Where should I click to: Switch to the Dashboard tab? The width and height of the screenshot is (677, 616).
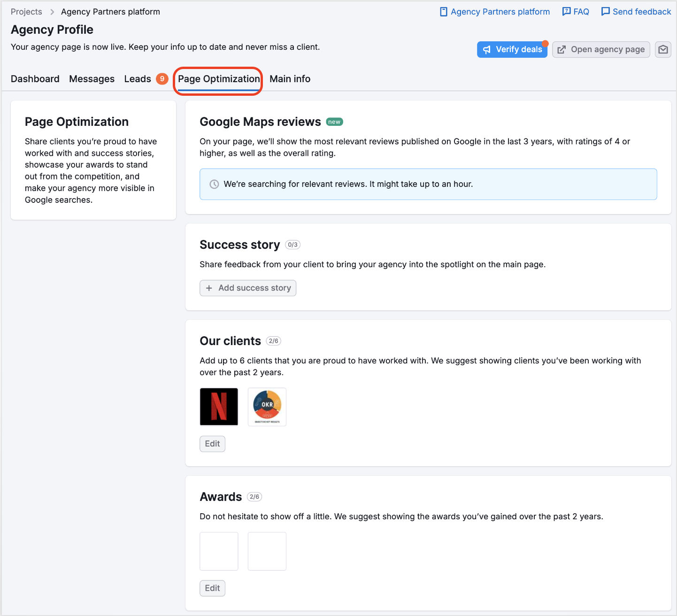35,79
